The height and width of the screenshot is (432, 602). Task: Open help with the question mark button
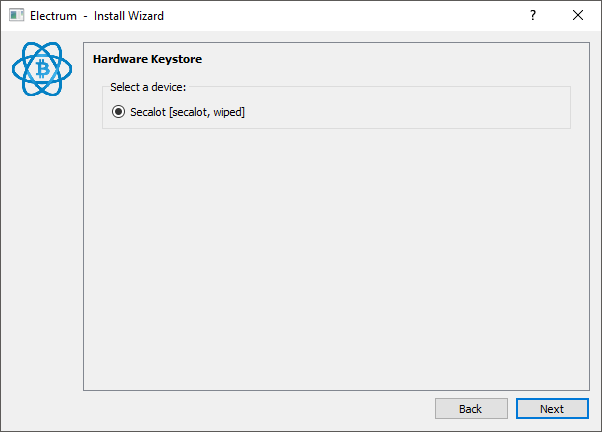[x=533, y=16]
